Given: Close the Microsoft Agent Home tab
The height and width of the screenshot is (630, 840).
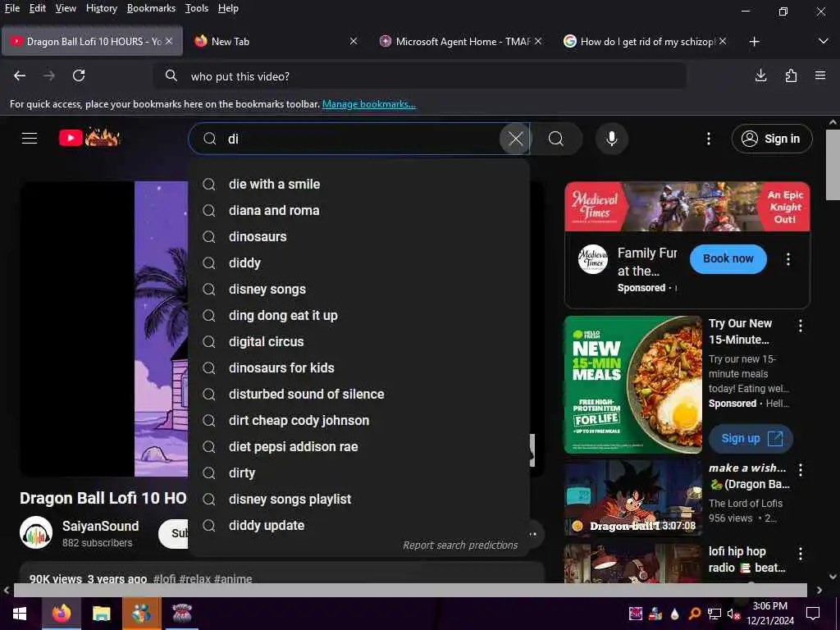Looking at the screenshot, I should click(538, 41).
